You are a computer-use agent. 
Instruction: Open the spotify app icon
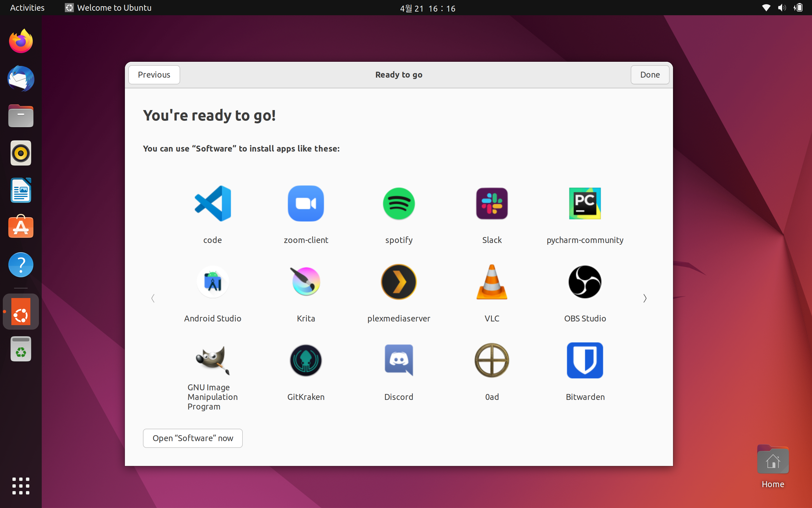399,203
